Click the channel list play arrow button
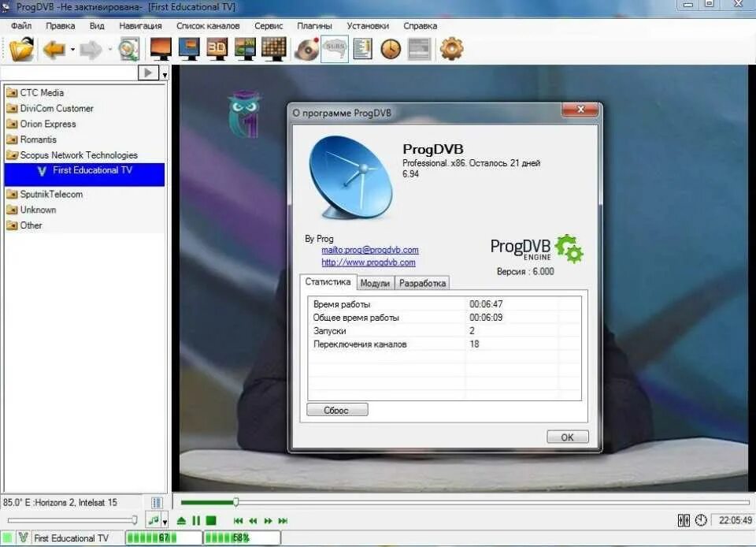Screen dimensions: 756x547 148,73
